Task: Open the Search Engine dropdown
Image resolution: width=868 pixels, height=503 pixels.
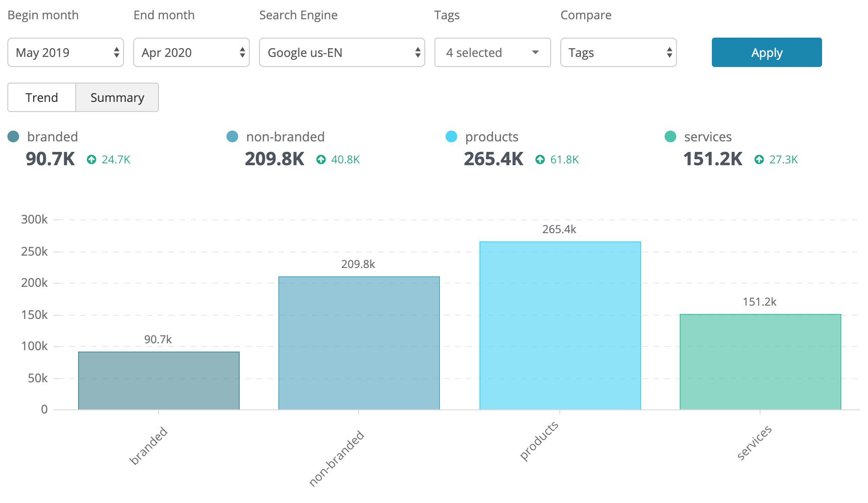Action: click(x=342, y=52)
